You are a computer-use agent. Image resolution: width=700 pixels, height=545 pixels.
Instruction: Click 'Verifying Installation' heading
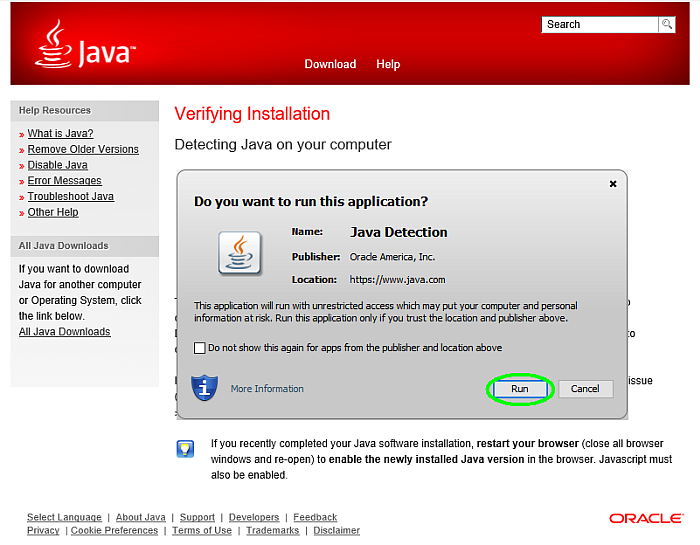tap(252, 114)
